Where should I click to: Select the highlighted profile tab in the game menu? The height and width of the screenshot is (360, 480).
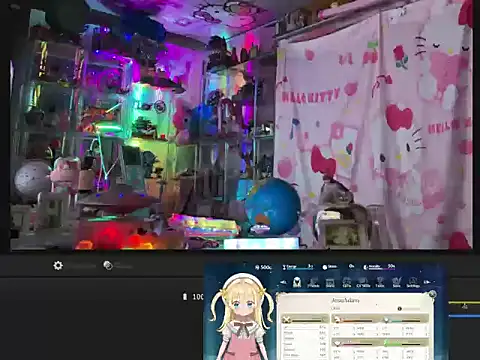(297, 282)
